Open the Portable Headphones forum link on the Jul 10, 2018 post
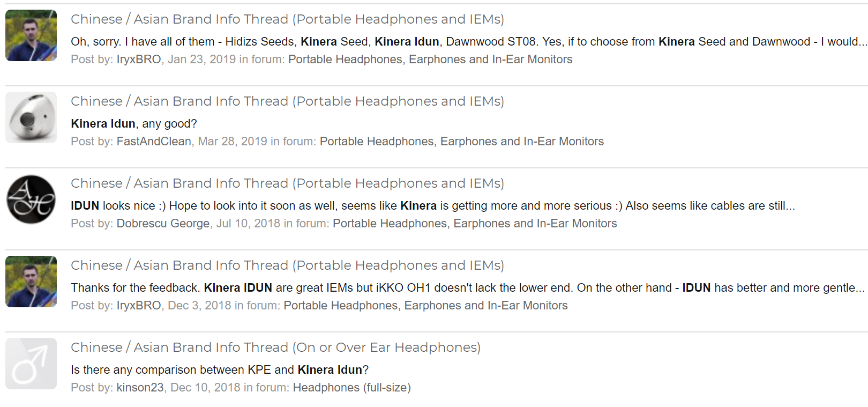This screenshot has width=868, height=407. (475, 224)
